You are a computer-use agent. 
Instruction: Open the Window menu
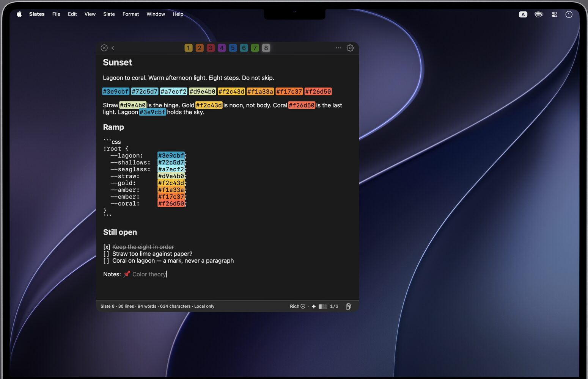(156, 14)
